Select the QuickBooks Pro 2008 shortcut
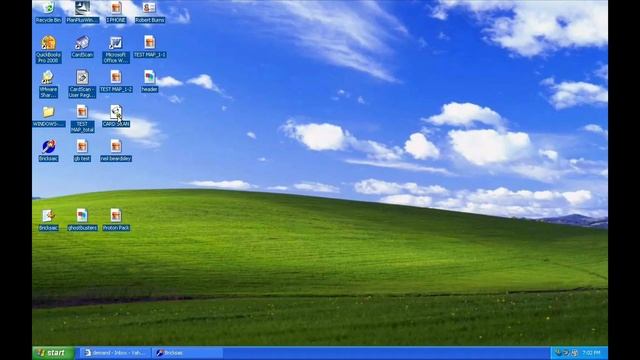Image resolution: width=640 pixels, height=360 pixels. coord(48,49)
